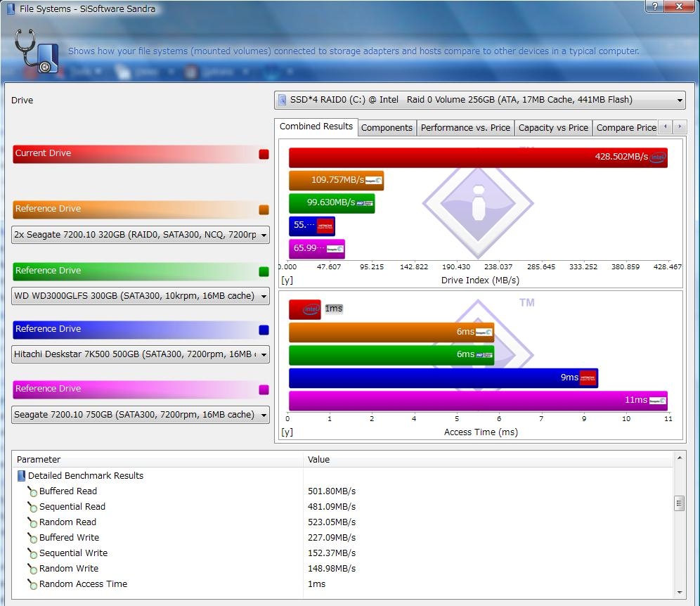This screenshot has width=700, height=606.
Task: Open the WD WD3000GLFS 300GB dropdown
Action: click(x=141, y=296)
